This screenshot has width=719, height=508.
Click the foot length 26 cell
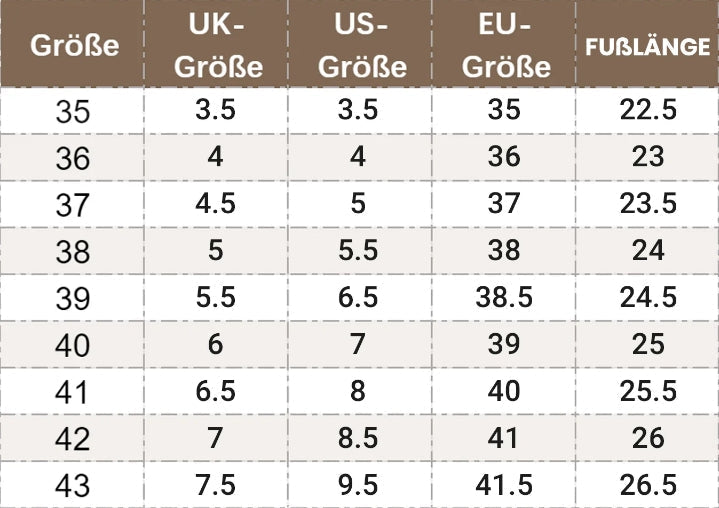[x=648, y=437]
